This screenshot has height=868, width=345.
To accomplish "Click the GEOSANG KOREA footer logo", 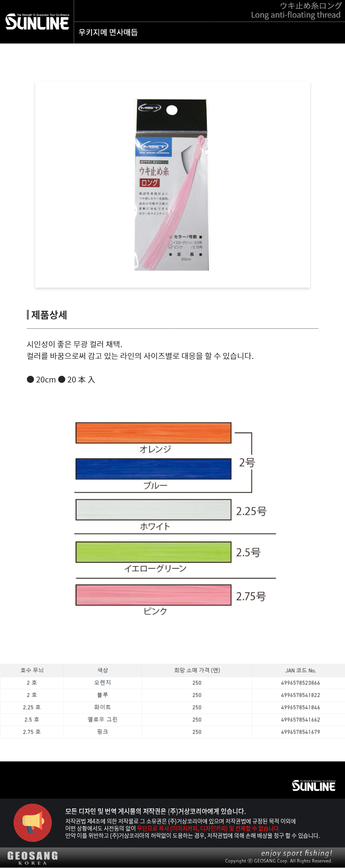I will point(33,857).
